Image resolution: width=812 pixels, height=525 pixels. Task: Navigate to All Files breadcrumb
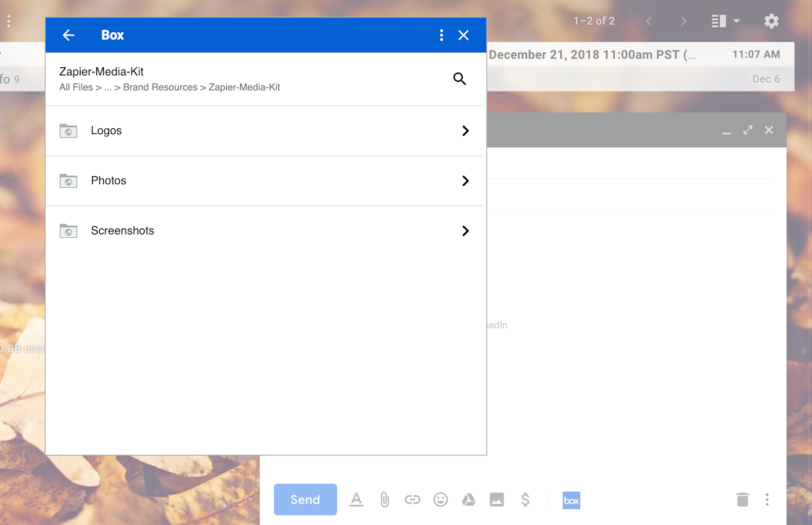(x=76, y=87)
